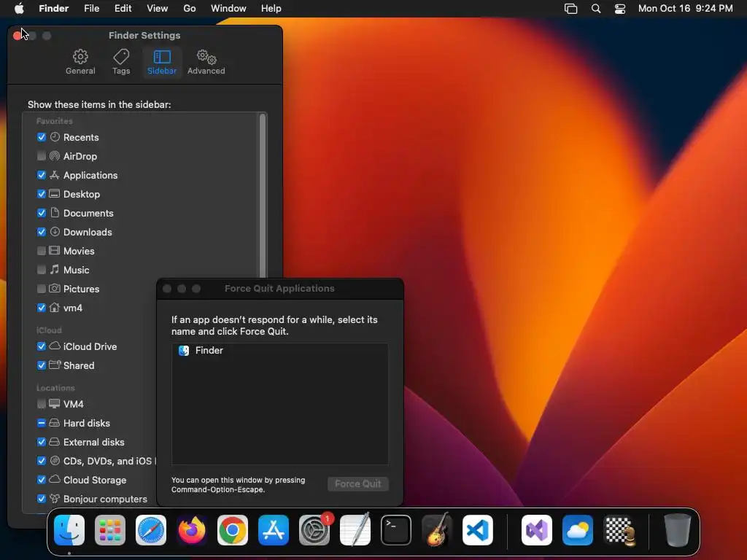
Task: Launch the Chess app from Dock
Action: click(x=619, y=530)
